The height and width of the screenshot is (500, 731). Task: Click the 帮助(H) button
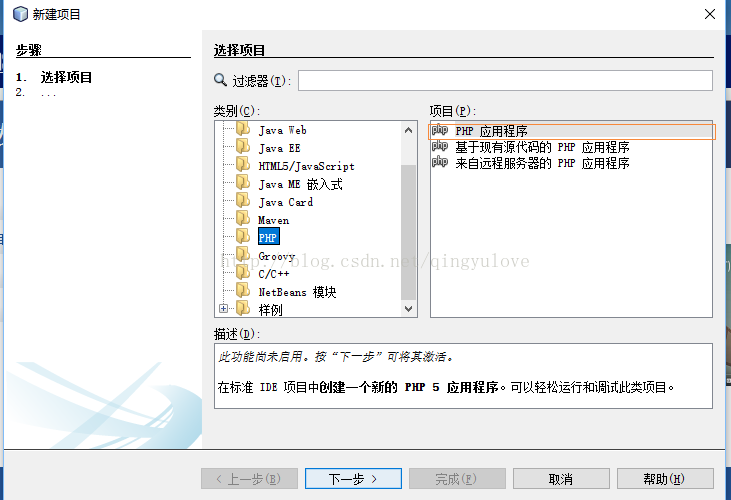665,479
